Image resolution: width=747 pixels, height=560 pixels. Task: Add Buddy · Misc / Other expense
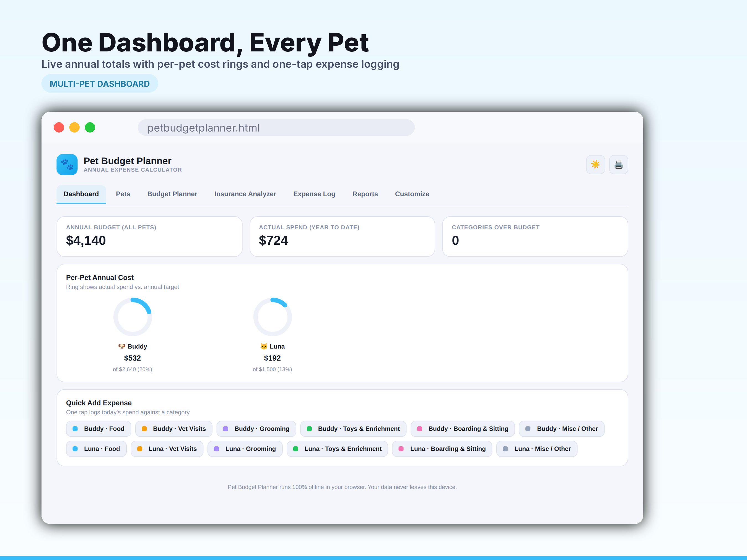tap(562, 429)
